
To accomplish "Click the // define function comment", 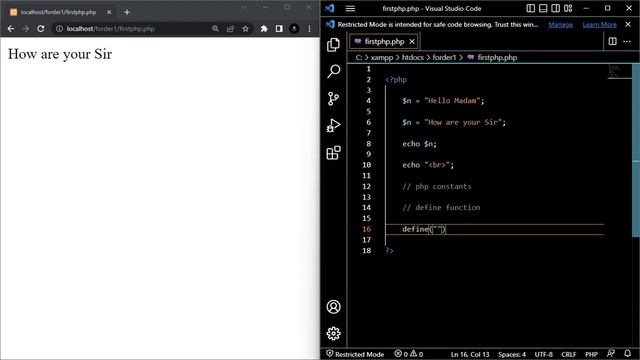I will click(441, 207).
